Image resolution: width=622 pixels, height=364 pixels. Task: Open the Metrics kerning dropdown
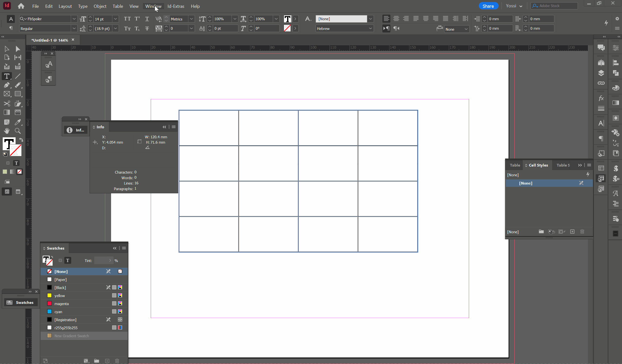191,19
